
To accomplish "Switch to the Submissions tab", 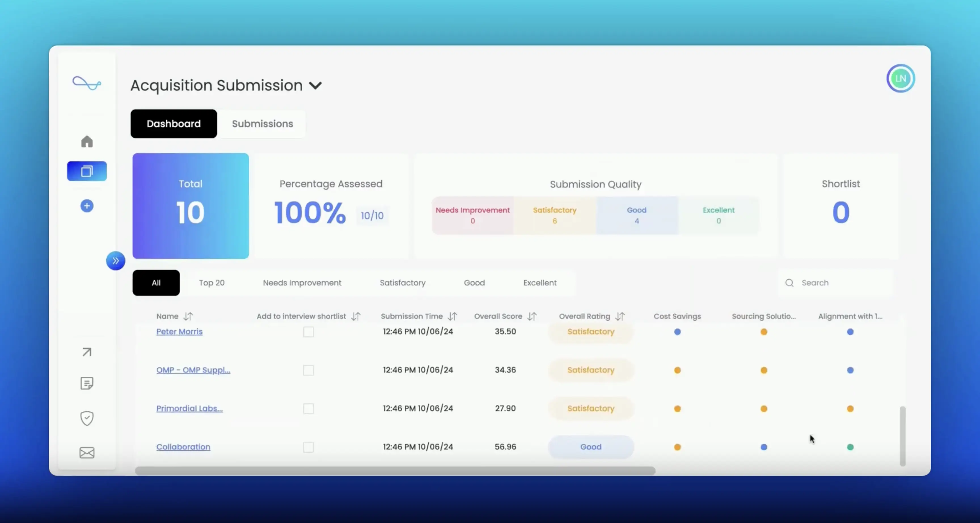I will (x=263, y=124).
